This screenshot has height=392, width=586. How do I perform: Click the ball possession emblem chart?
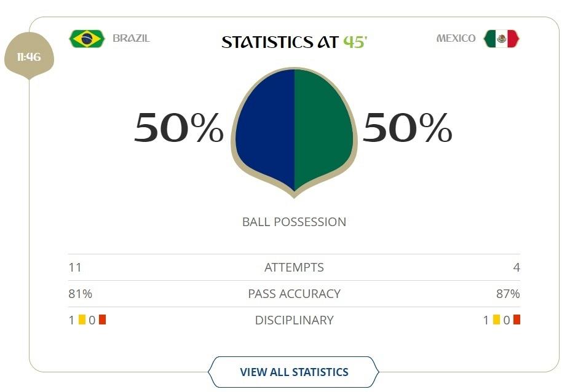pyautogui.click(x=294, y=131)
